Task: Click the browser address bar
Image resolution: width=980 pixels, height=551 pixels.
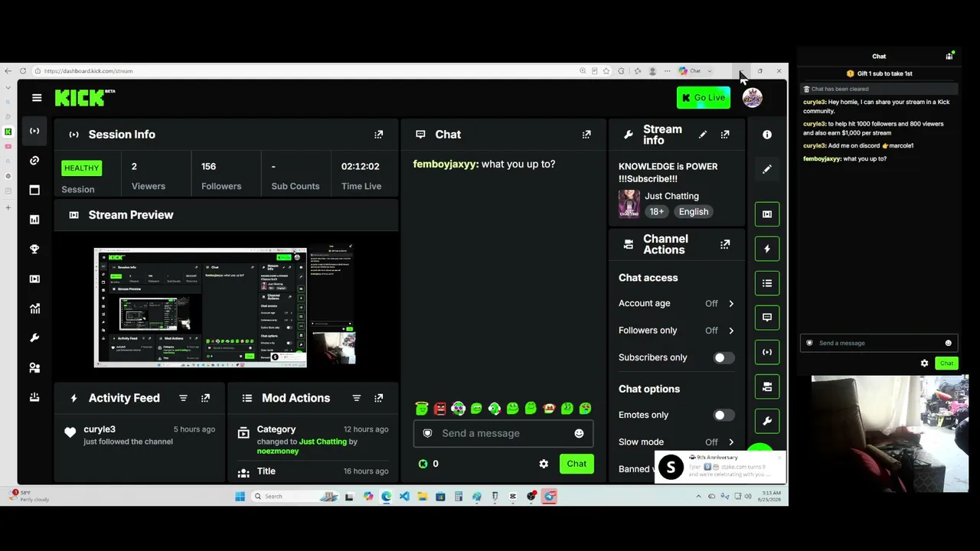Action: click(306, 71)
